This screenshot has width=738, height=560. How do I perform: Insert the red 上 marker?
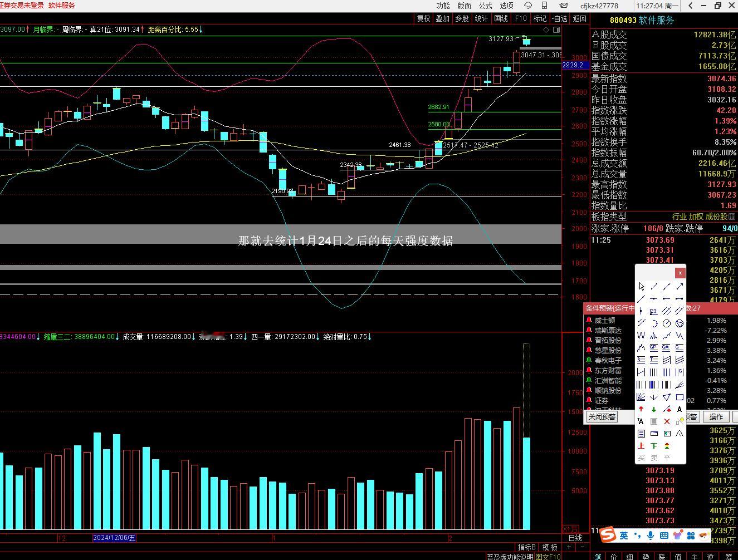641,445
